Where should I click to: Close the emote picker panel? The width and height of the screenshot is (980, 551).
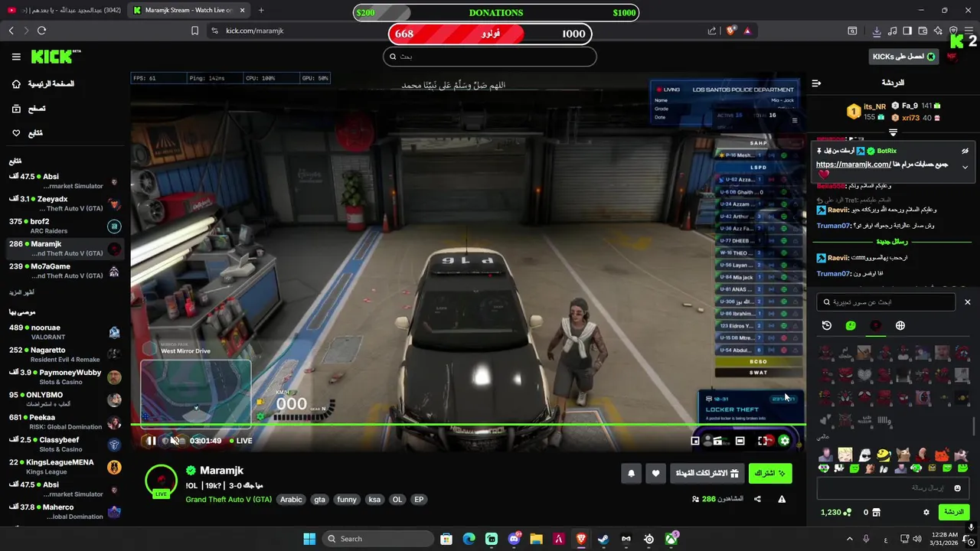pyautogui.click(x=967, y=302)
